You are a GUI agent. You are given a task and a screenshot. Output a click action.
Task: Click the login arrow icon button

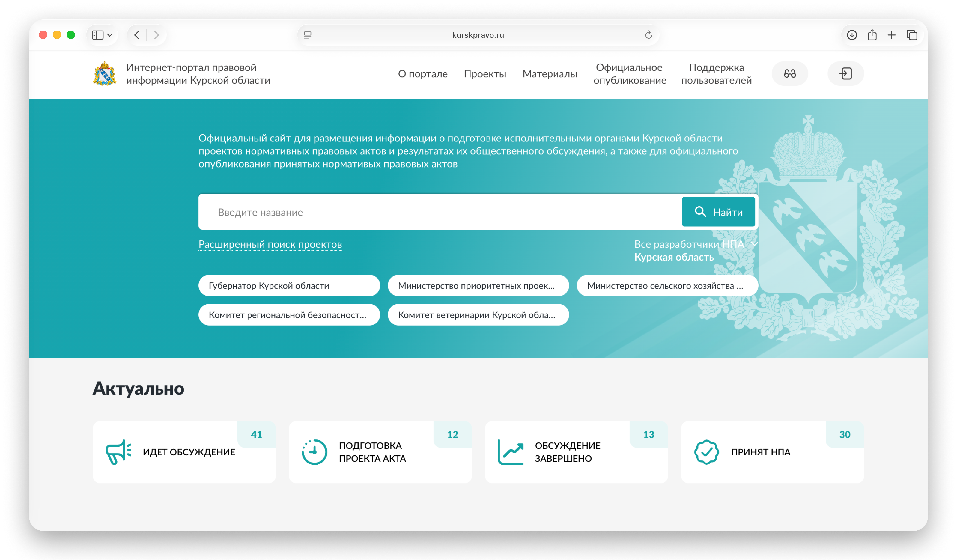[845, 74]
